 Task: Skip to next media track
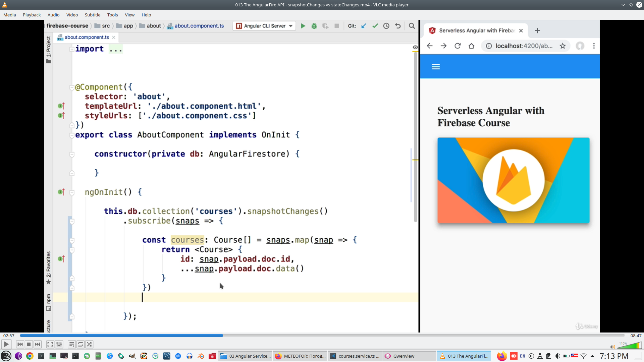pos(38,344)
